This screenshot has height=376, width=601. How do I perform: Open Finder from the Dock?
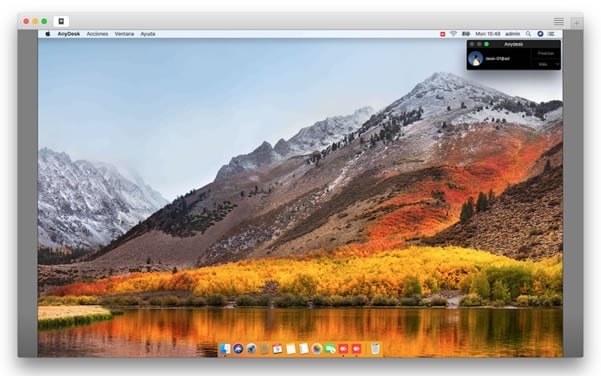click(225, 348)
